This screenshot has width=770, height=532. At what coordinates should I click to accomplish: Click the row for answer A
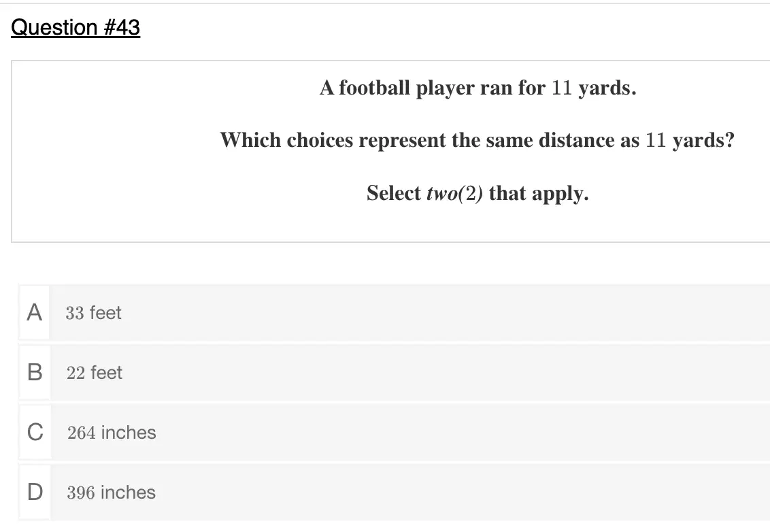coord(395,312)
